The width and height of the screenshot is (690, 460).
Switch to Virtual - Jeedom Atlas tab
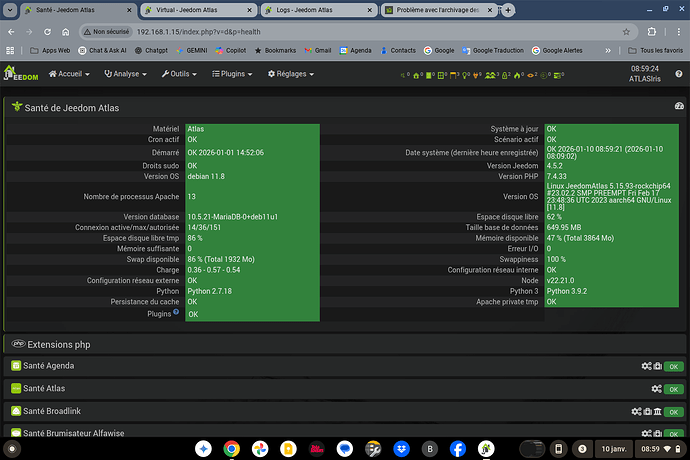(198, 10)
